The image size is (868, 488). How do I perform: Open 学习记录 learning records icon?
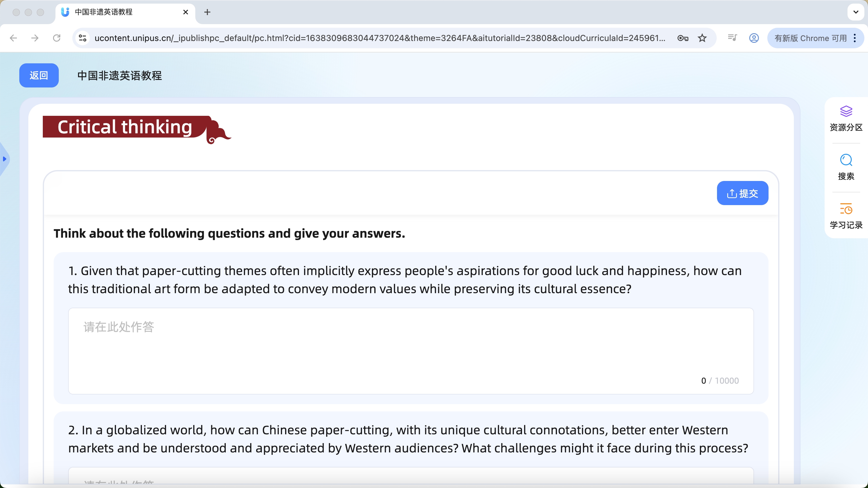(846, 209)
